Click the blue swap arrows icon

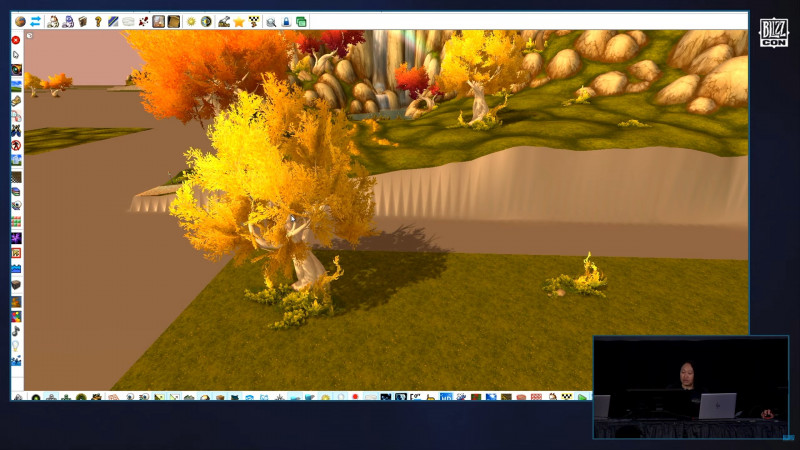pos(35,21)
